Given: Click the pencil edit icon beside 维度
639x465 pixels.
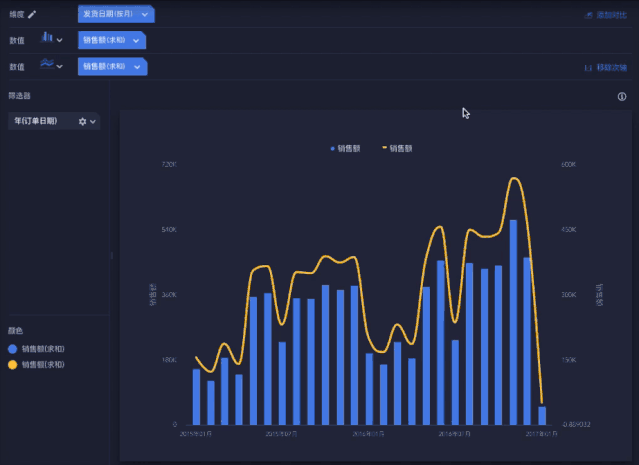Looking at the screenshot, I should click(32, 15).
